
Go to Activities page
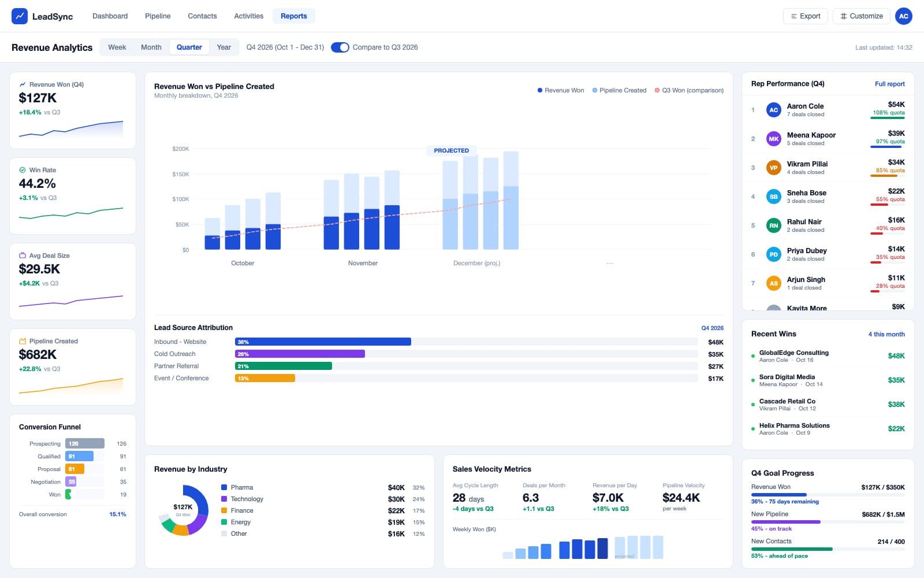pyautogui.click(x=249, y=16)
